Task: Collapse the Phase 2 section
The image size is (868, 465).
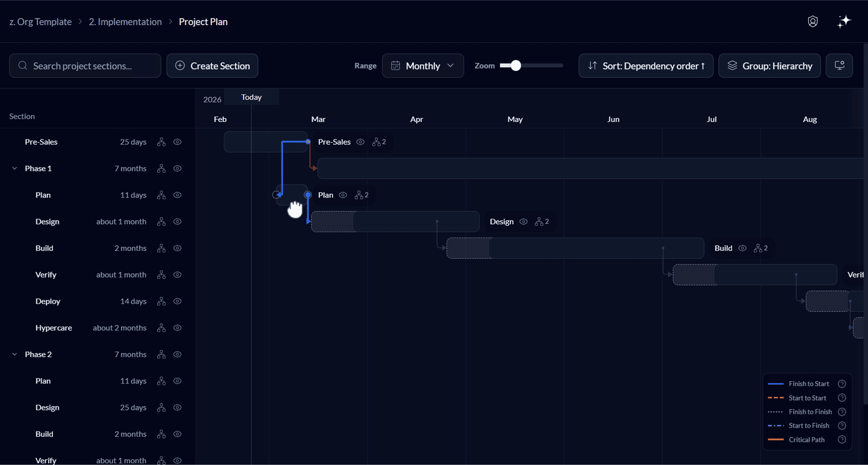Action: click(14, 354)
